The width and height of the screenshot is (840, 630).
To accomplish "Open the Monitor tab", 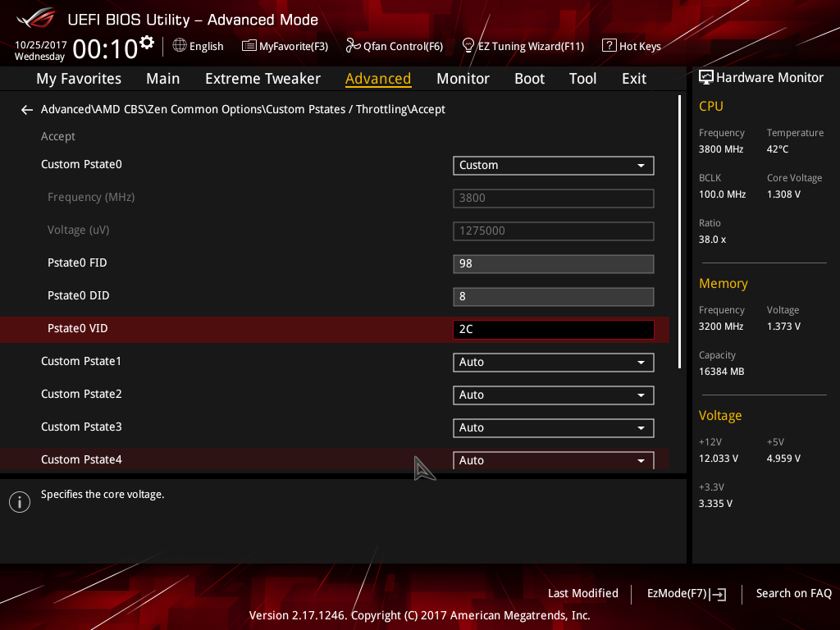I will click(x=463, y=79).
